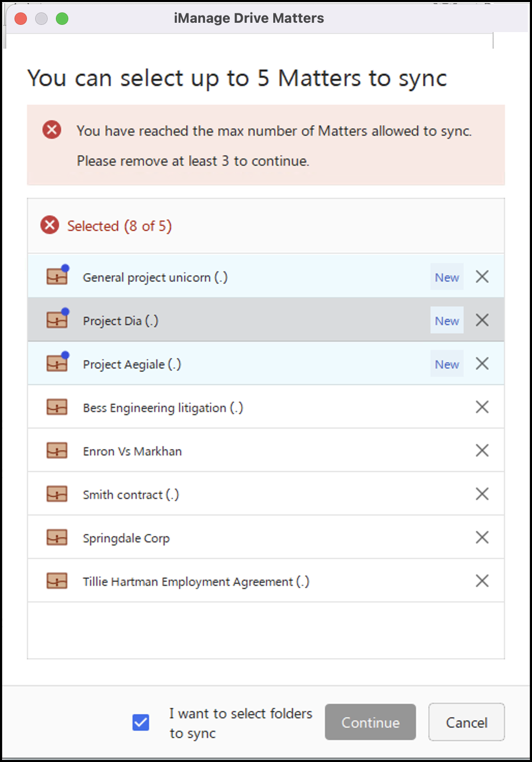The height and width of the screenshot is (762, 532).
Task: Click the error icon in alert banner
Action: pos(52,129)
